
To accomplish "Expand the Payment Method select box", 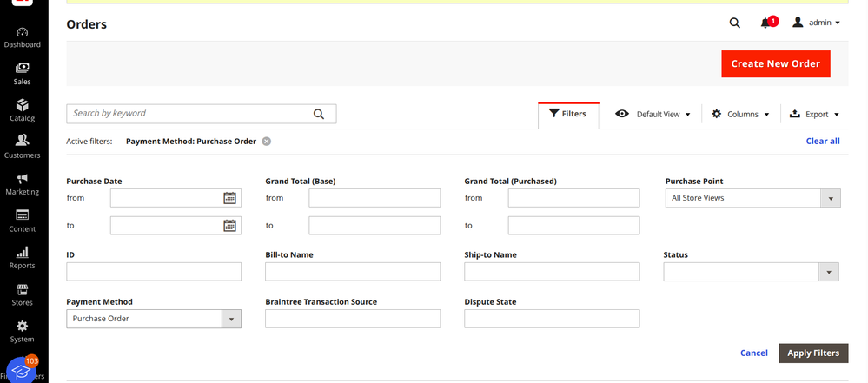I will click(154, 319).
